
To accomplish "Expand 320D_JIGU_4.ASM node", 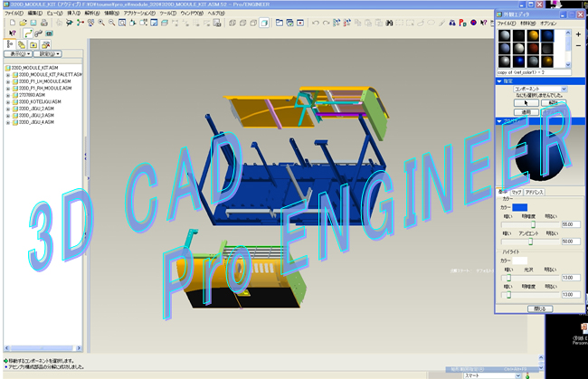I will coord(8,122).
